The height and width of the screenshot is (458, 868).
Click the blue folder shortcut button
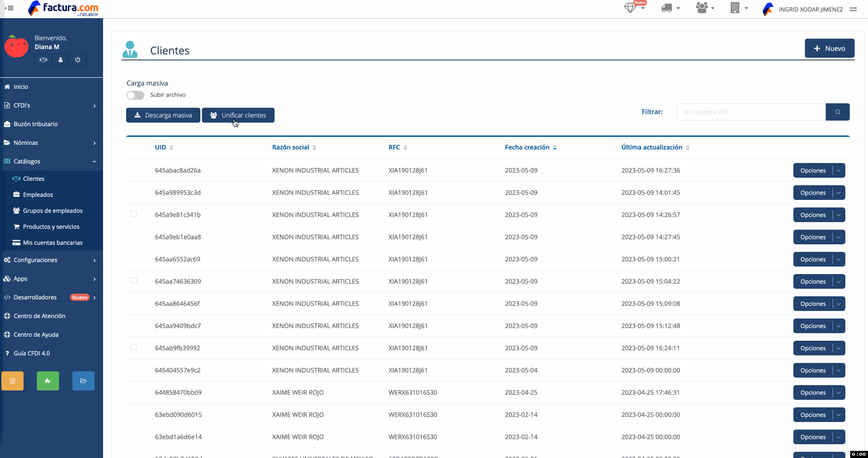tap(84, 381)
